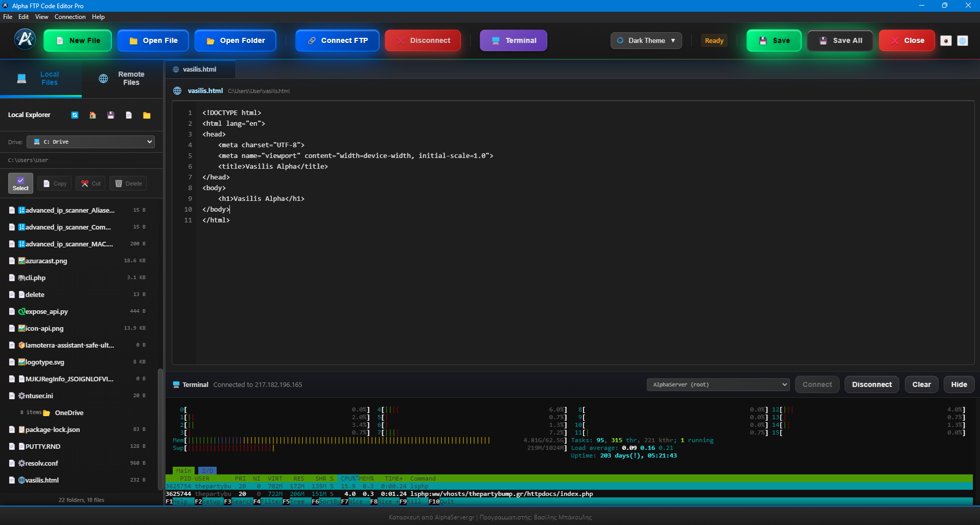Screen dimensions: 980x525
Task: Refresh Local Explorer with the blue refresh icon
Action: [74, 115]
